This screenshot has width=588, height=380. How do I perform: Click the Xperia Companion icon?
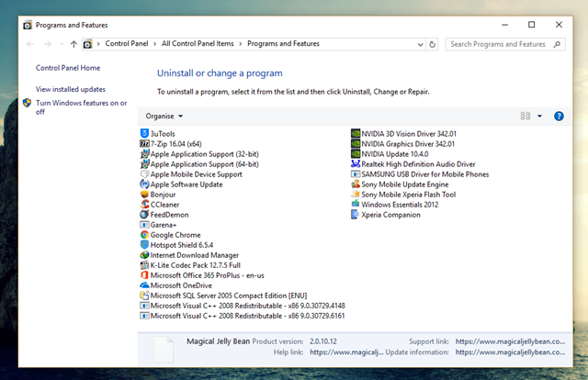[356, 215]
